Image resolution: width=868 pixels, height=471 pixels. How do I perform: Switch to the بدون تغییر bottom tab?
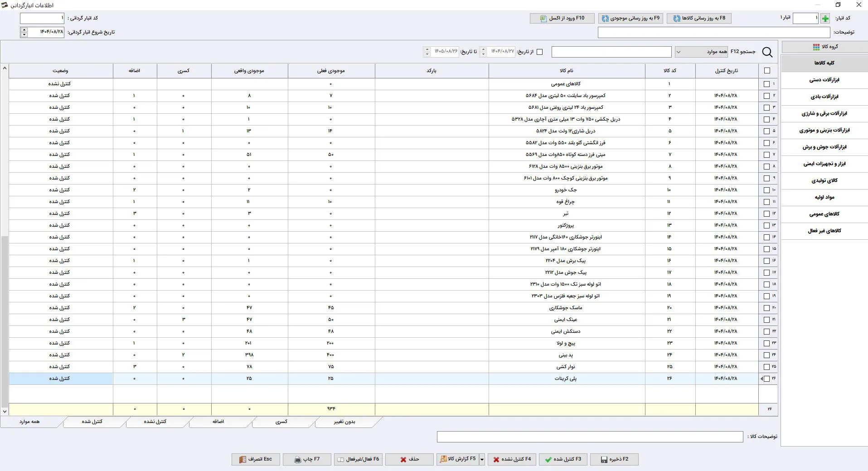click(344, 422)
